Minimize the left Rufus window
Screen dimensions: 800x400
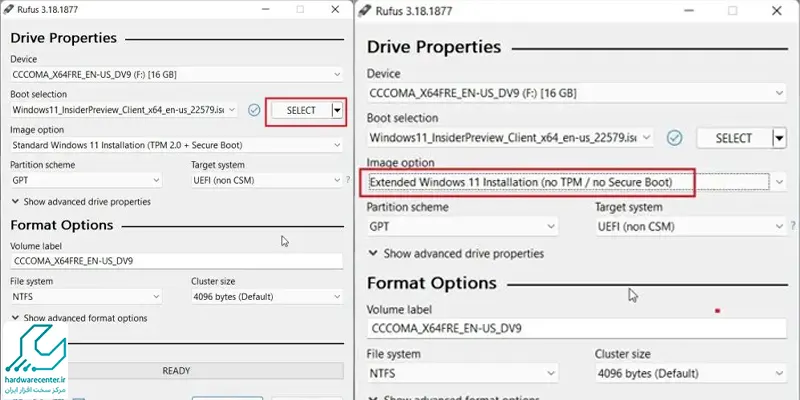pos(265,9)
